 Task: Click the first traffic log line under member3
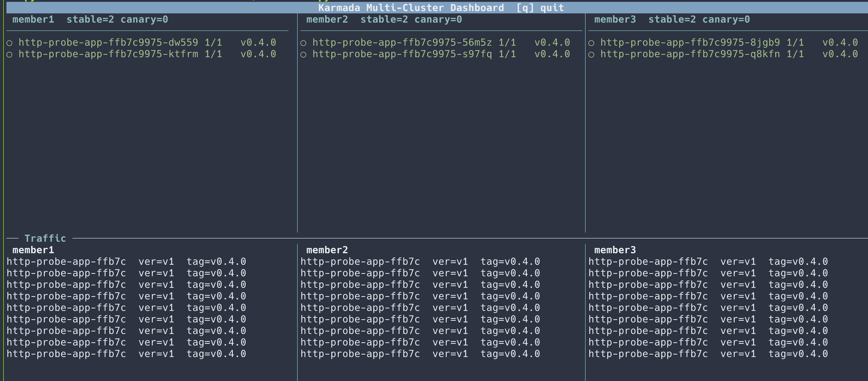point(708,261)
